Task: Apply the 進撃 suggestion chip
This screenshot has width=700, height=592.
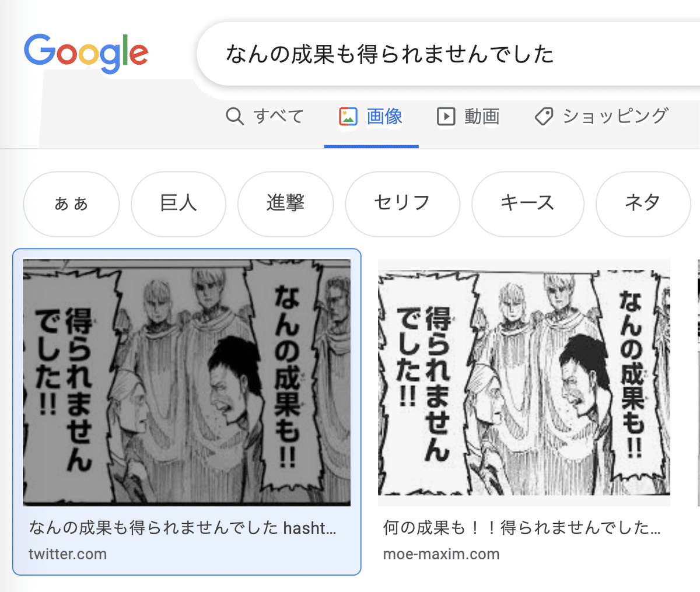Action: (x=286, y=204)
